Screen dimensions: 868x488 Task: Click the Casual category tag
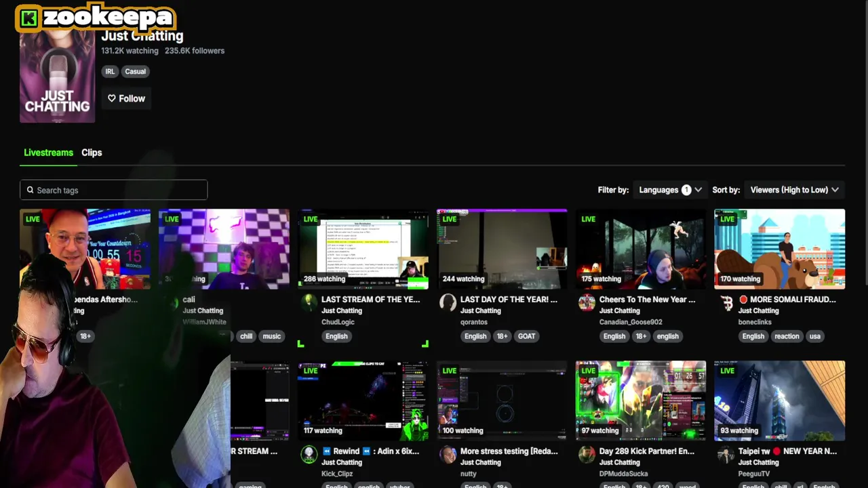point(135,71)
